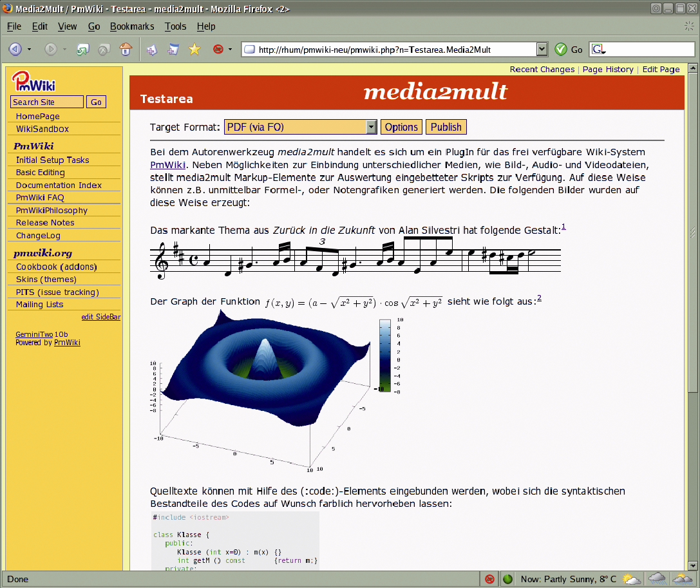Image resolution: width=700 pixels, height=588 pixels.
Task: Open the Mailing Lists link
Action: [x=40, y=305]
